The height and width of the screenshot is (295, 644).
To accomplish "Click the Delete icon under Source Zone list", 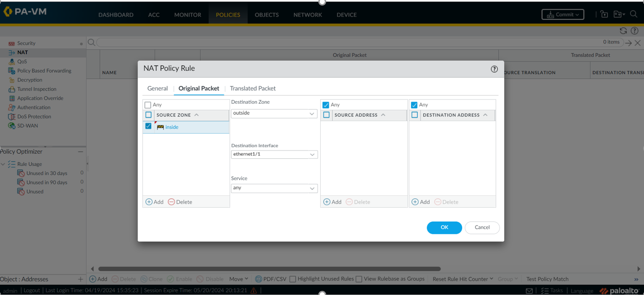I will pyautogui.click(x=172, y=202).
